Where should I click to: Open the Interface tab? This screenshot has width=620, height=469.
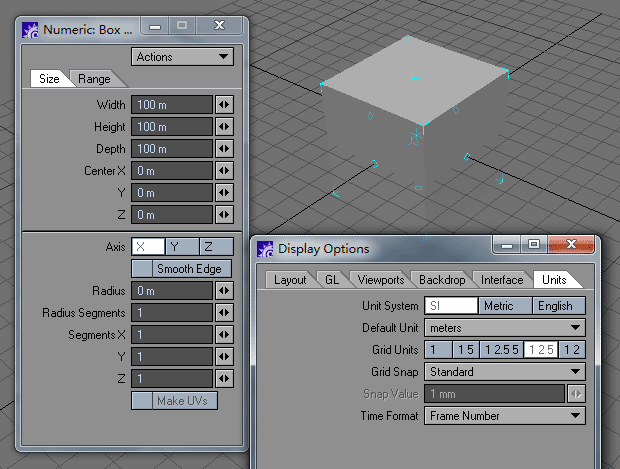(502, 280)
